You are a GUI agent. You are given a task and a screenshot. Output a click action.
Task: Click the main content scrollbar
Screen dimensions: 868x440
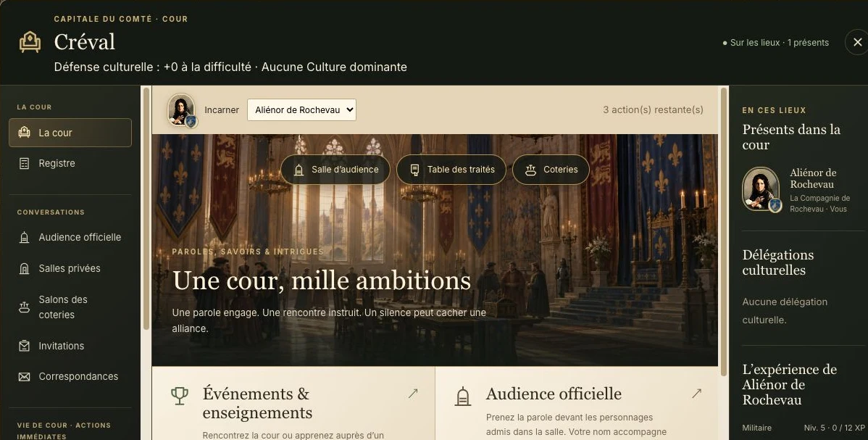point(723,232)
